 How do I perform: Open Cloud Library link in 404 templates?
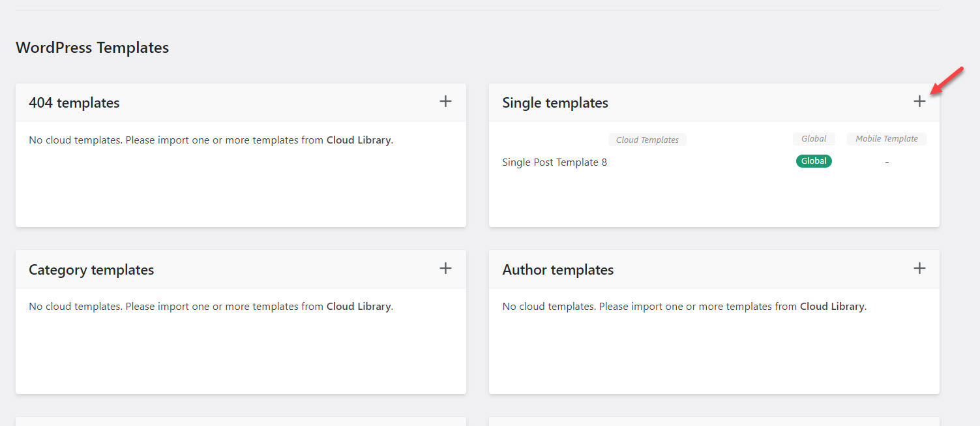point(359,140)
